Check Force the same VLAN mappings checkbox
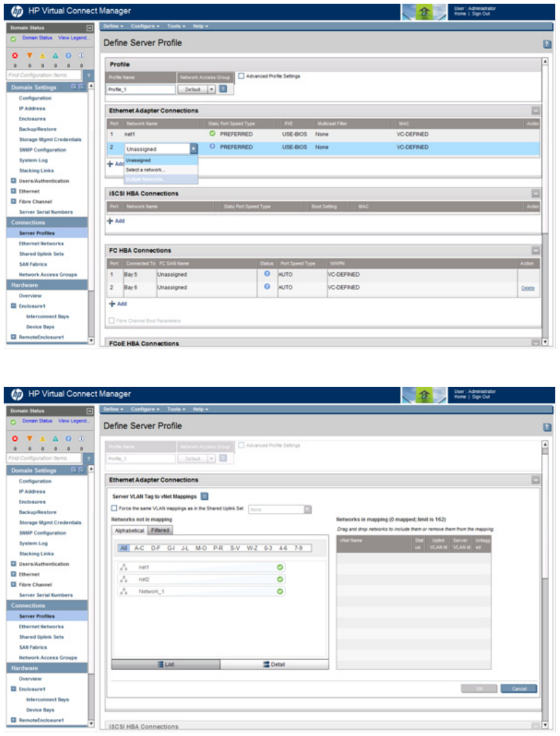 [x=114, y=508]
